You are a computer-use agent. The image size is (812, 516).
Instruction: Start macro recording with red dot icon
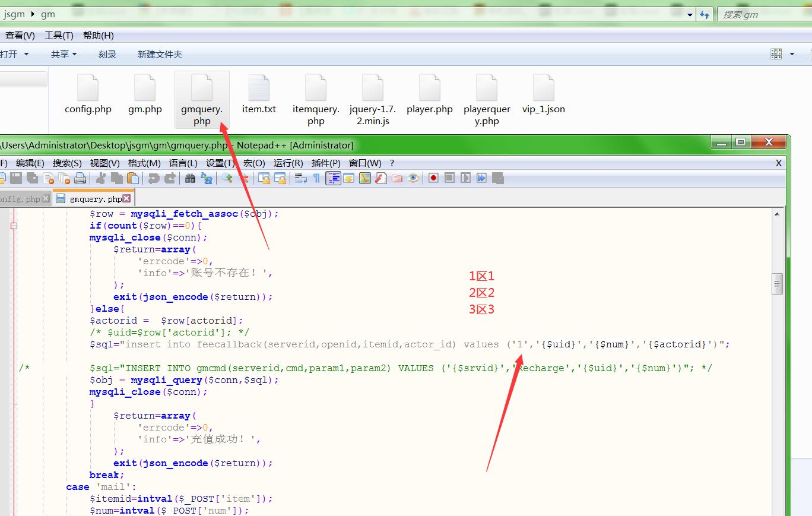coord(433,178)
